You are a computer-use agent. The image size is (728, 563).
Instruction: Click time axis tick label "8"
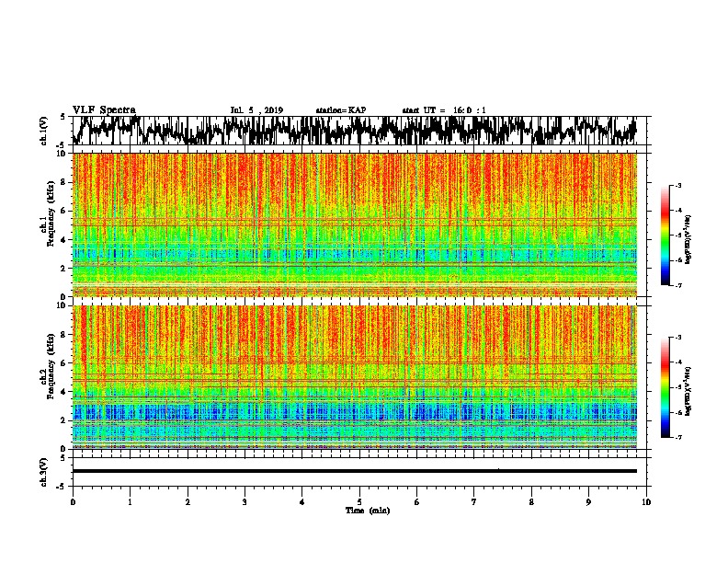531,502
